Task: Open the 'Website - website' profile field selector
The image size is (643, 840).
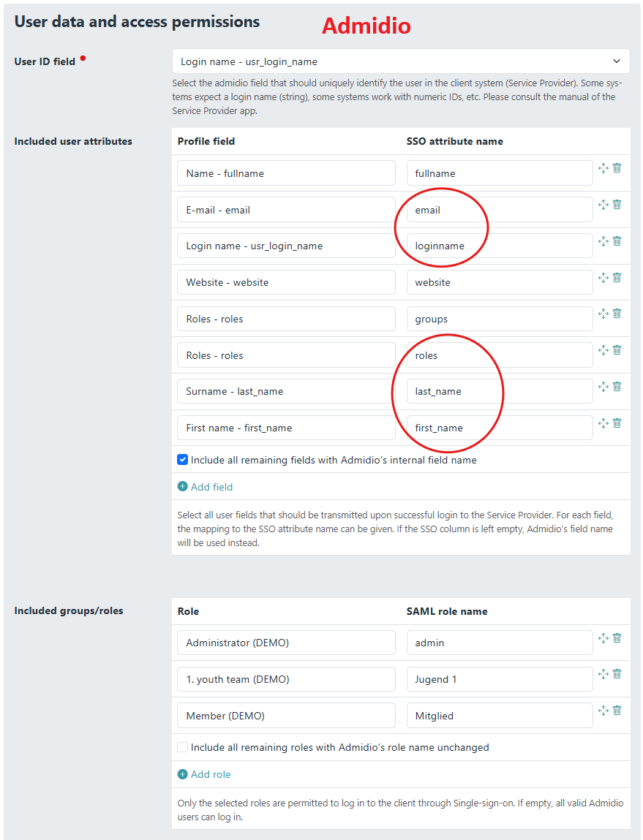Action: tap(285, 282)
